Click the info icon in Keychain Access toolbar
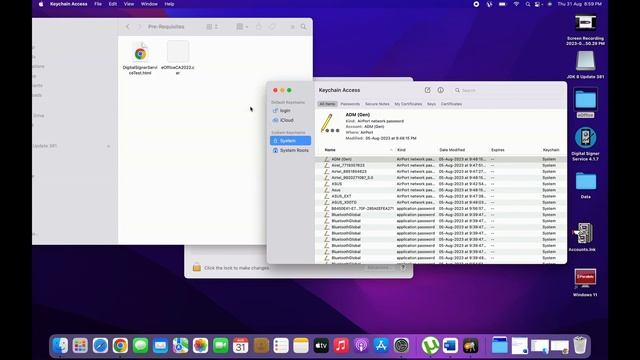Viewport: 640px width, 360px height. (x=440, y=90)
